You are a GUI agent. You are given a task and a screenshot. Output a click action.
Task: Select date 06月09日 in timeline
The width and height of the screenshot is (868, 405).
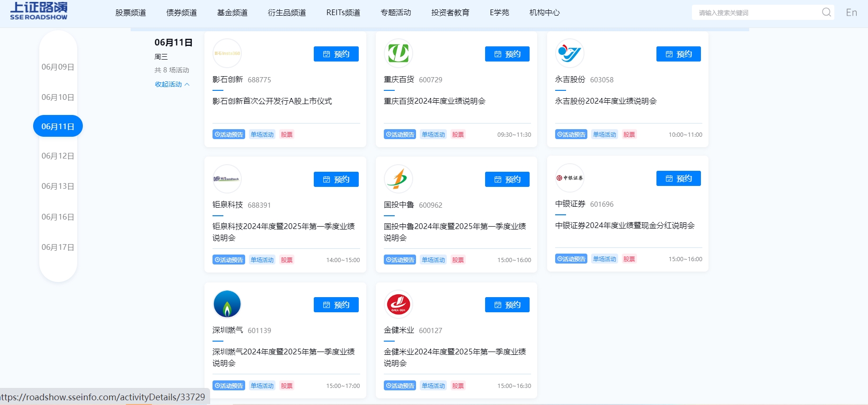click(58, 67)
